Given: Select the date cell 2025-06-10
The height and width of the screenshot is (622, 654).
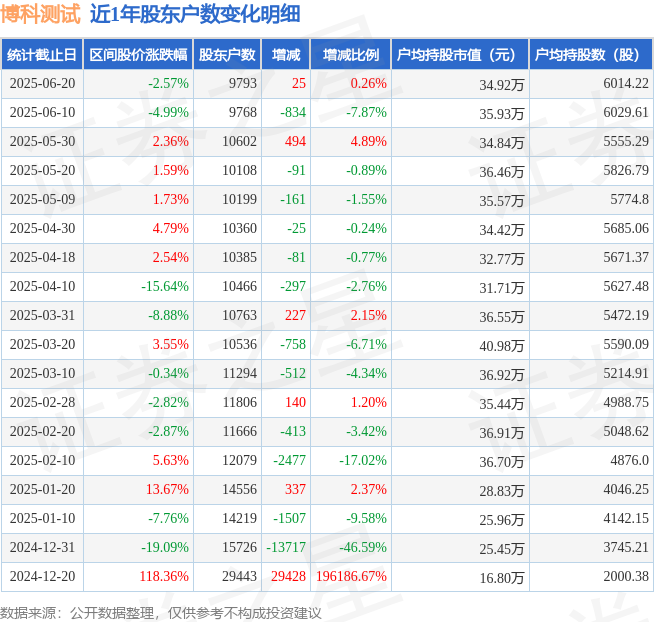Looking at the screenshot, I should [43, 112].
